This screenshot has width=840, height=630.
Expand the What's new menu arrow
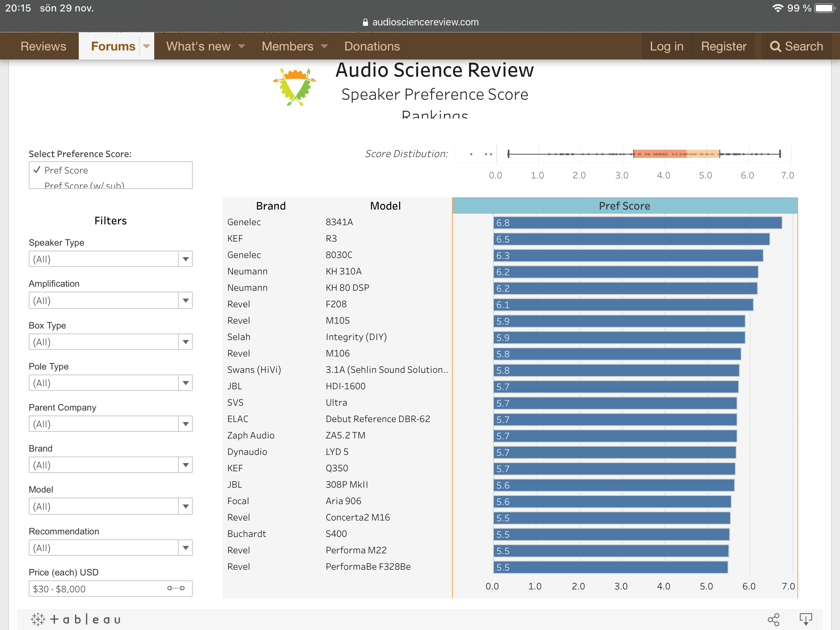(x=242, y=46)
